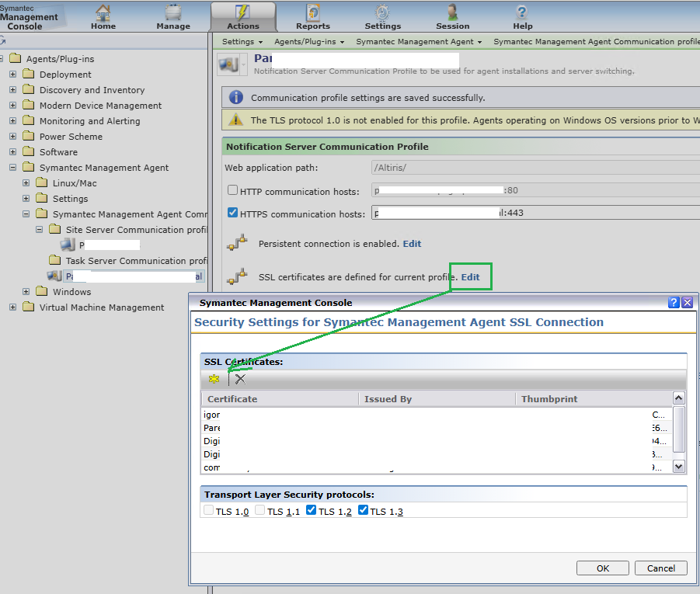Expand the Linux/Mac tree node
700x594 pixels.
pyautogui.click(x=26, y=183)
